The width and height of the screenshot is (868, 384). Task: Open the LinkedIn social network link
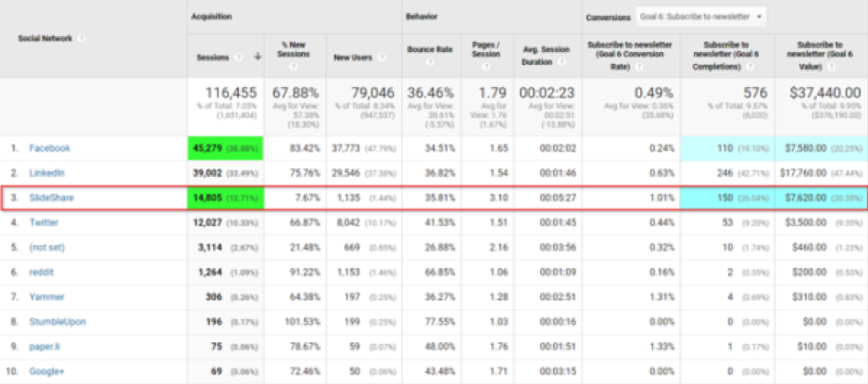coord(47,173)
